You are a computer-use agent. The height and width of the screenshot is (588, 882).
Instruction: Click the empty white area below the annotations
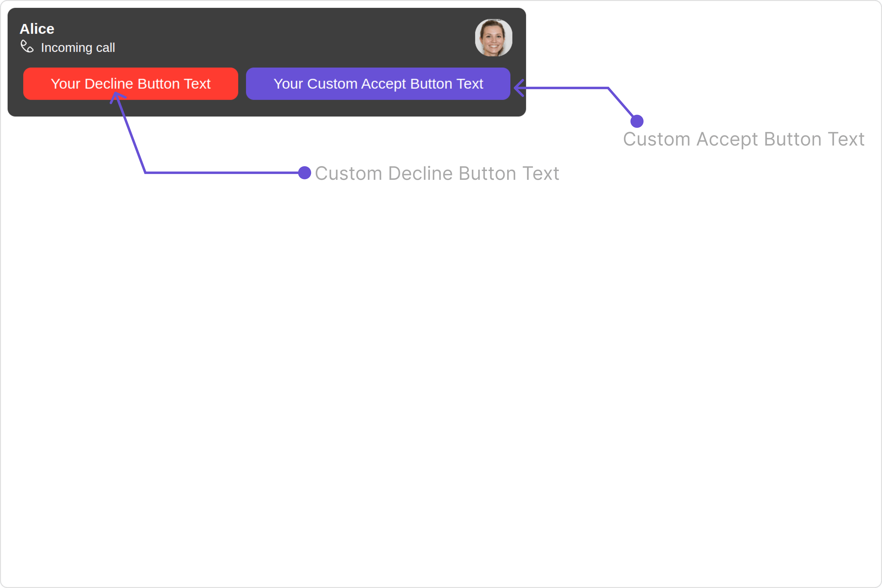click(441, 375)
